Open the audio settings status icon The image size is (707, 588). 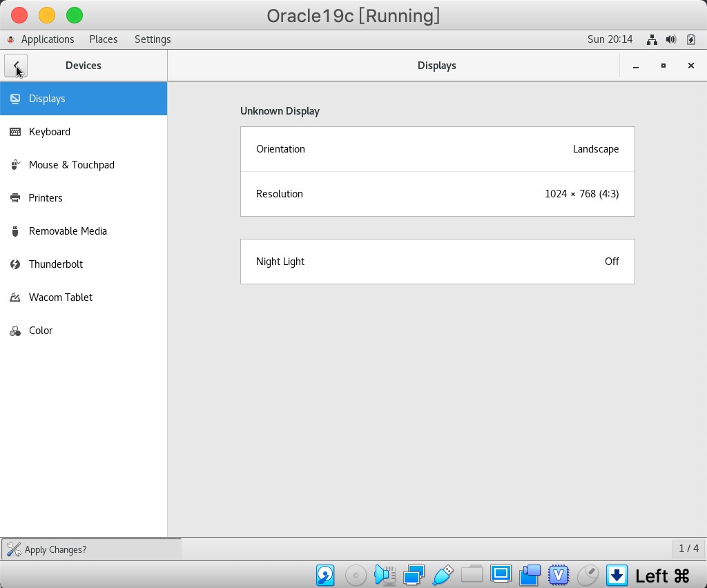click(385, 576)
